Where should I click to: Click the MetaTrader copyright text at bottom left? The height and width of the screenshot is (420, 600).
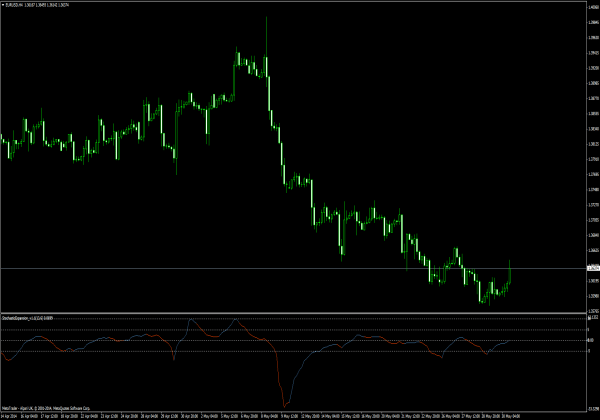click(x=40, y=408)
